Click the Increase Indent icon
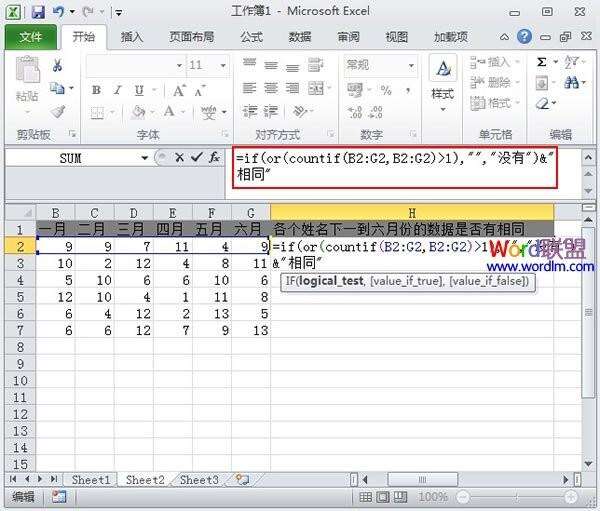The width and height of the screenshot is (600, 511). coord(271,111)
